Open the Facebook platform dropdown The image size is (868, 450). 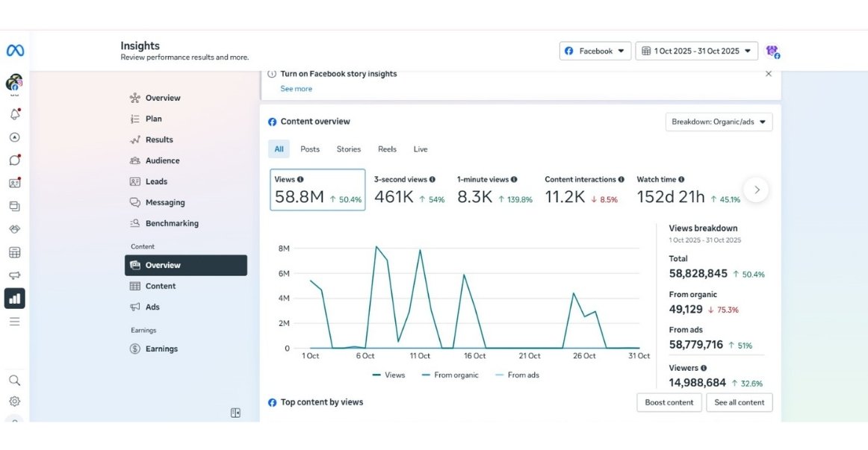click(x=595, y=51)
